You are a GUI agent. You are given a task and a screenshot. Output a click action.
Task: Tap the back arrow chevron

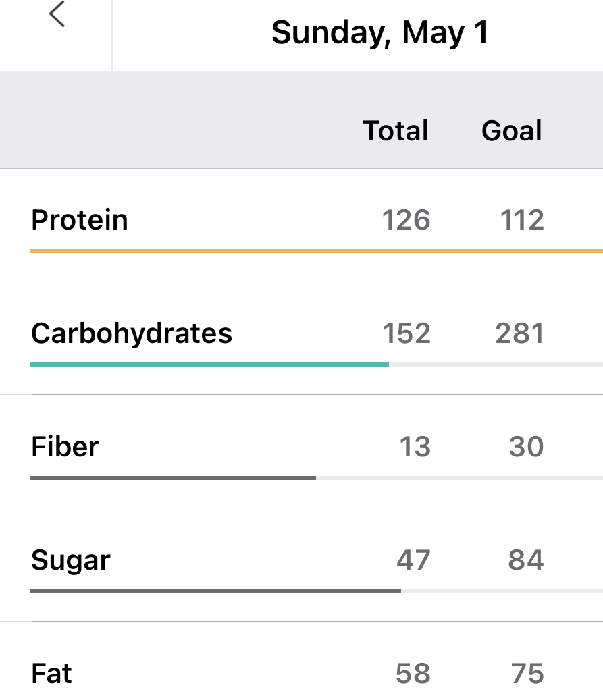pos(57,15)
